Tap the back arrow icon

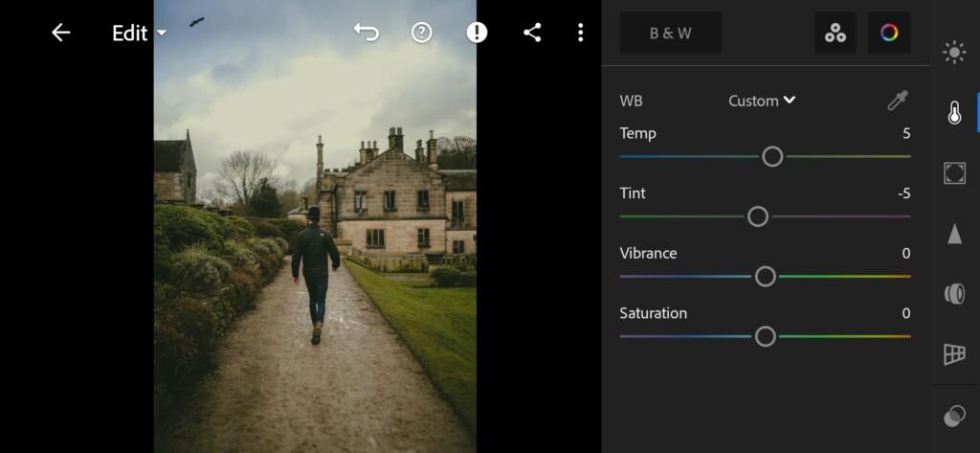(60, 33)
